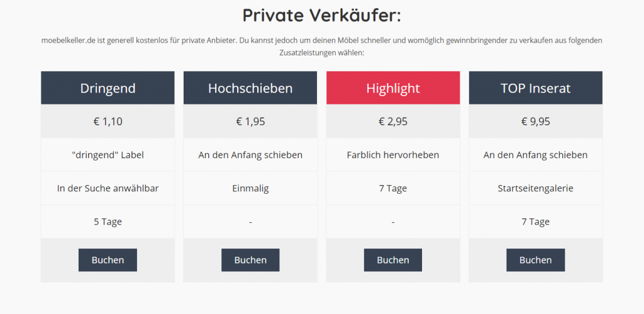Click the Einmalig feature cell
Image resolution: width=644 pixels, height=314 pixels.
coord(250,188)
